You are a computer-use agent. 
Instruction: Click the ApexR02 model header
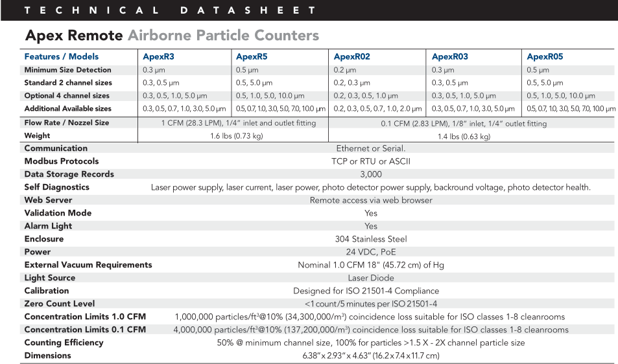351,56
